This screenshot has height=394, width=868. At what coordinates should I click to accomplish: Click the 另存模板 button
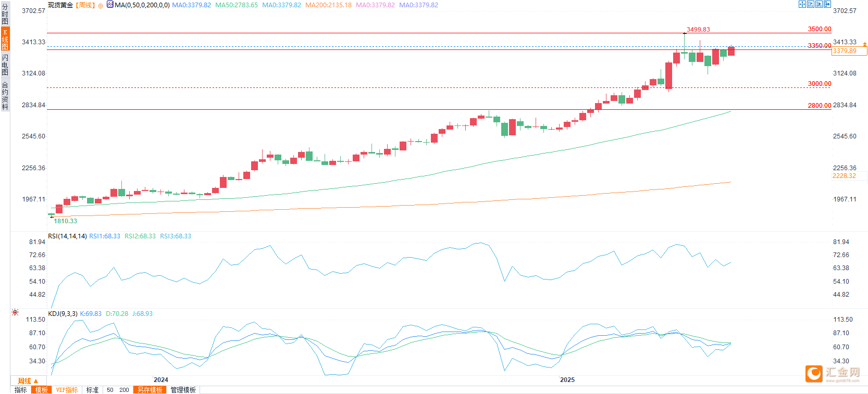[x=150, y=390]
